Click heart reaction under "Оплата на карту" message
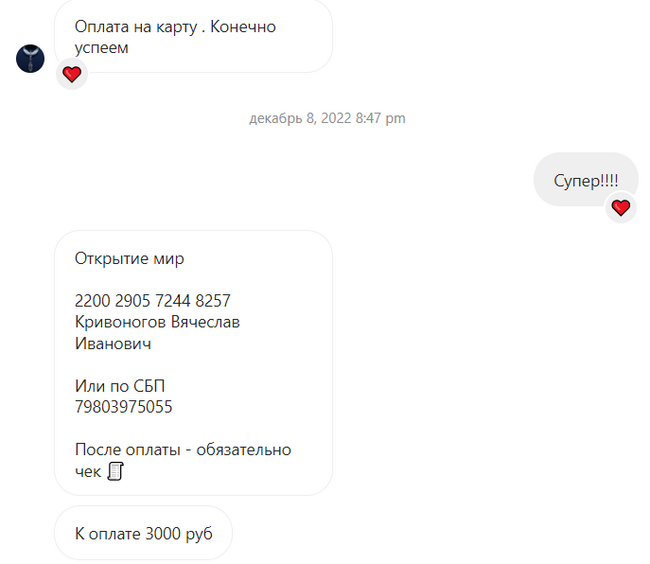This screenshot has width=650, height=564. [x=72, y=74]
